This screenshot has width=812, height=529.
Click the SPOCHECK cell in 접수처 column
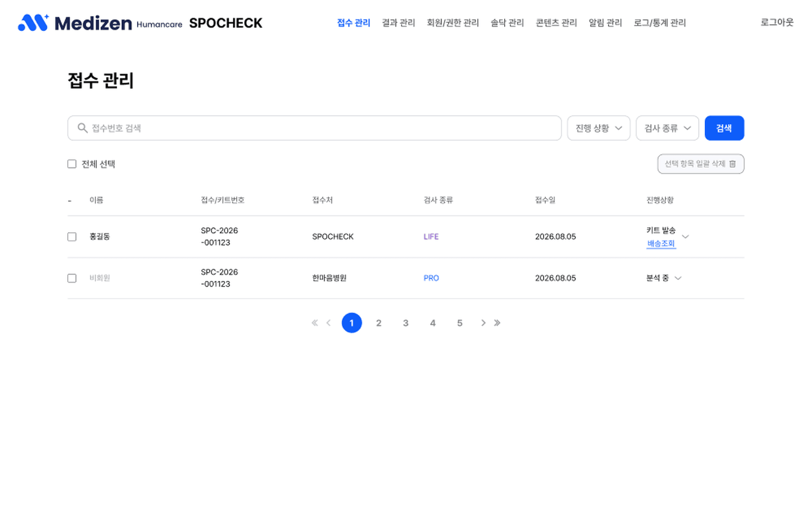click(333, 237)
